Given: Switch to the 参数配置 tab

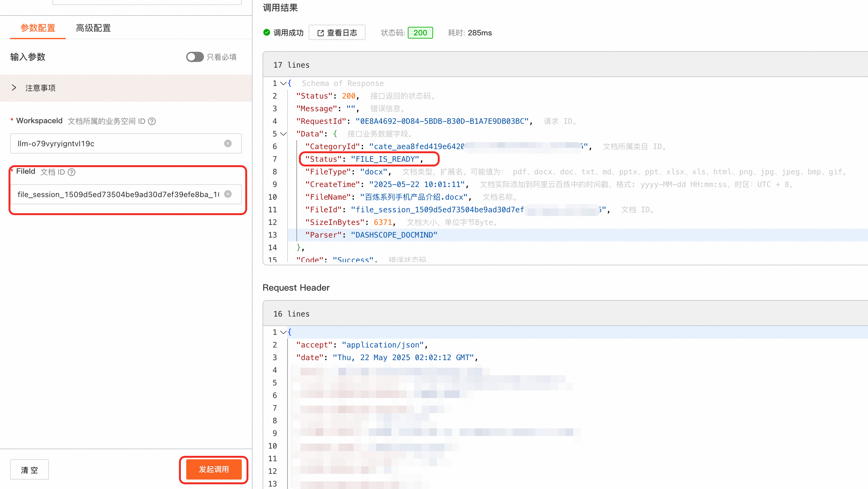Looking at the screenshot, I should (38, 28).
